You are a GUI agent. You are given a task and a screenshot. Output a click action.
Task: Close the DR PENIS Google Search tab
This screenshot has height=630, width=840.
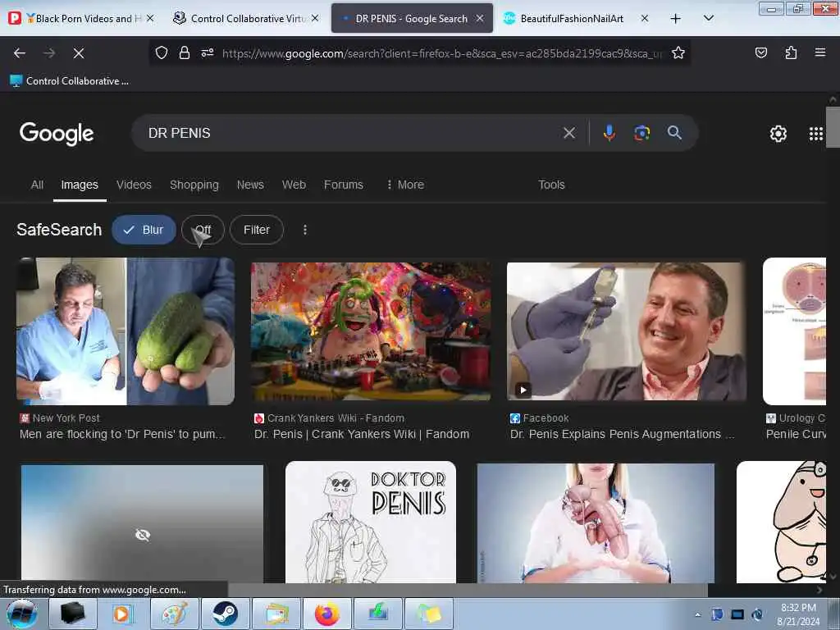[479, 19]
